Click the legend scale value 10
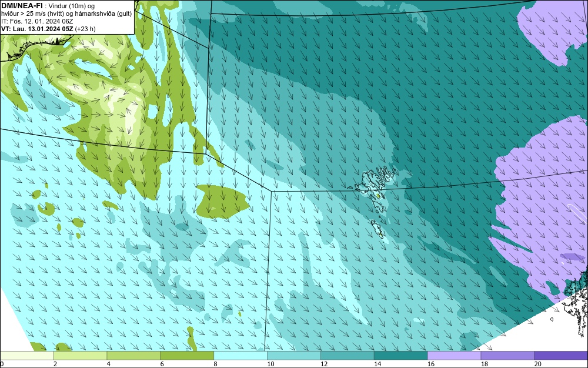Screen dimensions: 588x368 270,364
